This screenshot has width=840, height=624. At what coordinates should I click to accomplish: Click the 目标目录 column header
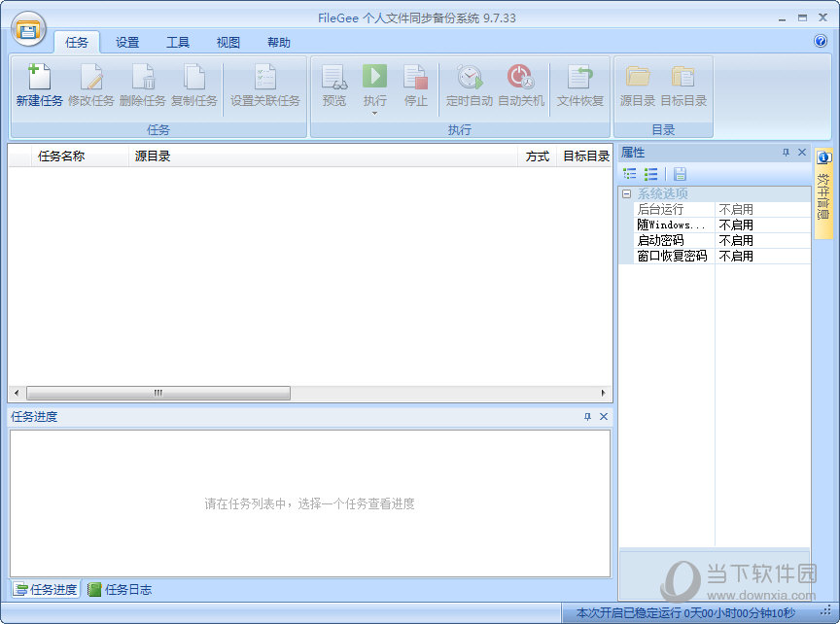[x=585, y=156]
